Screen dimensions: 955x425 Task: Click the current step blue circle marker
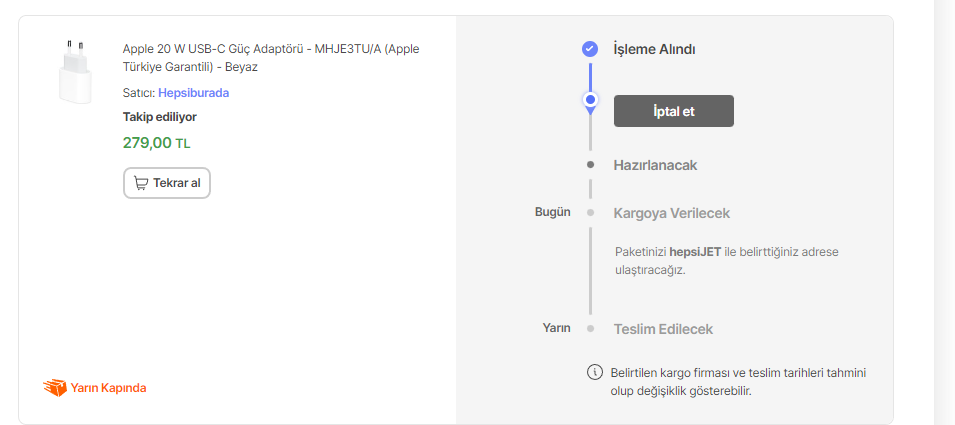click(590, 100)
